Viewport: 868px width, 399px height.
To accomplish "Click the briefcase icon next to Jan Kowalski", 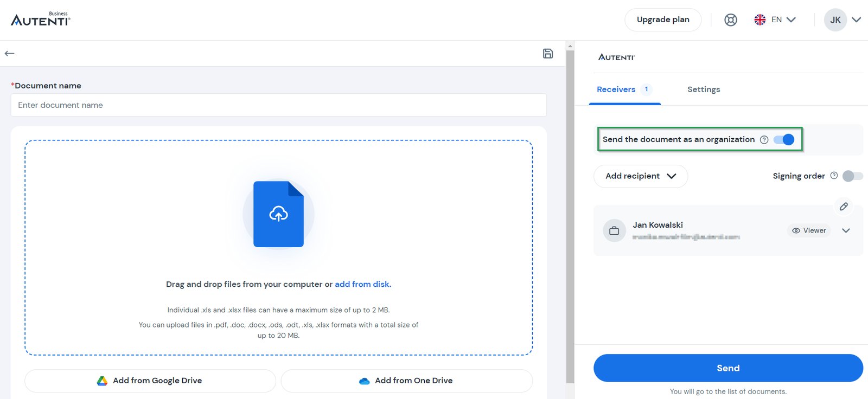I will (614, 230).
